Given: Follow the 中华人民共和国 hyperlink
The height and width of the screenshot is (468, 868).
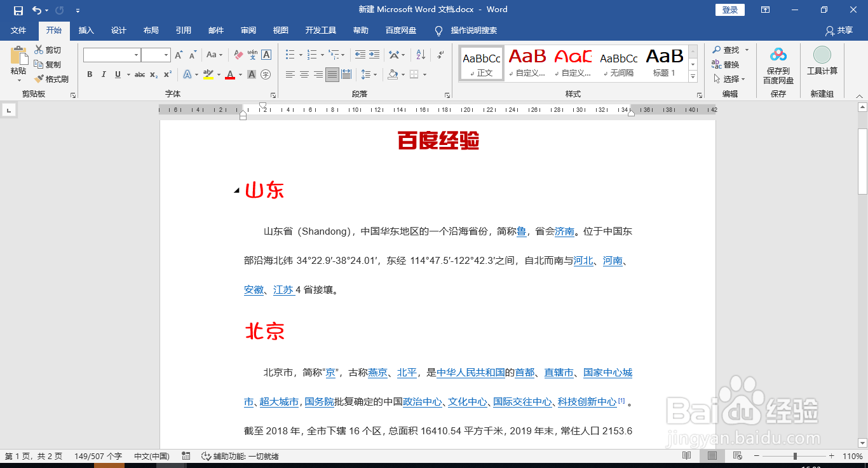Looking at the screenshot, I should [471, 373].
